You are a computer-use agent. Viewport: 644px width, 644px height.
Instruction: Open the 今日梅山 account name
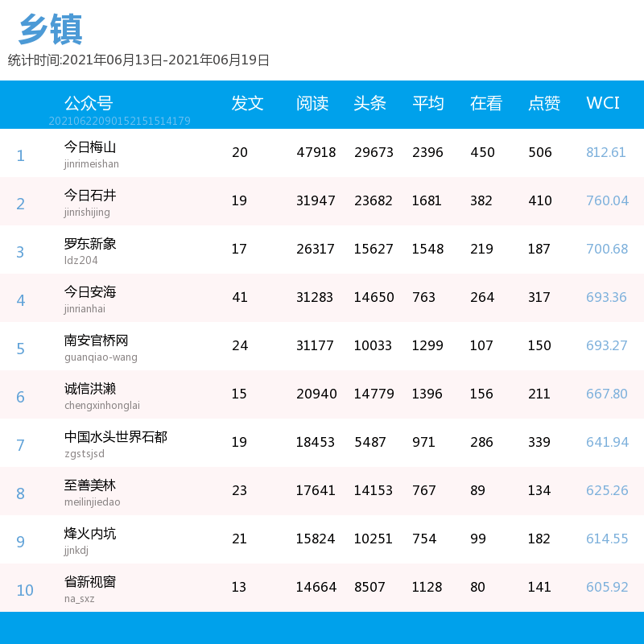click(90, 147)
